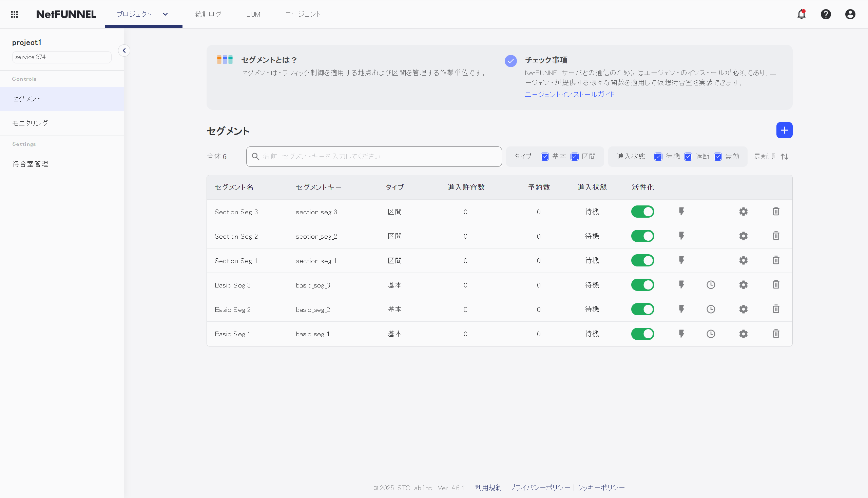Open the service_374 selector
Viewport: 868px width, 498px height.
[62, 57]
